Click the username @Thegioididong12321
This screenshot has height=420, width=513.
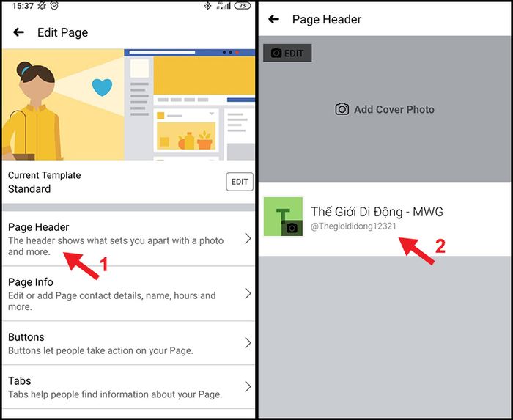353,226
